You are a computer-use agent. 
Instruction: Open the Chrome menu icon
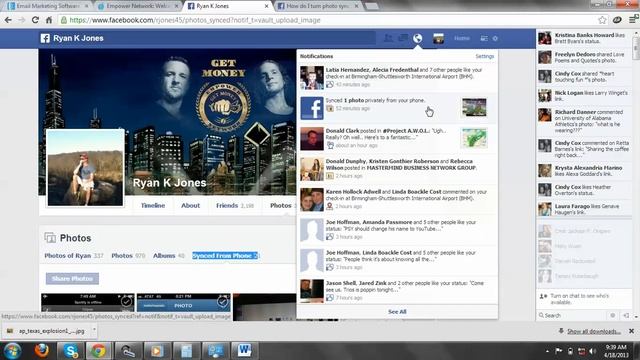point(633,20)
